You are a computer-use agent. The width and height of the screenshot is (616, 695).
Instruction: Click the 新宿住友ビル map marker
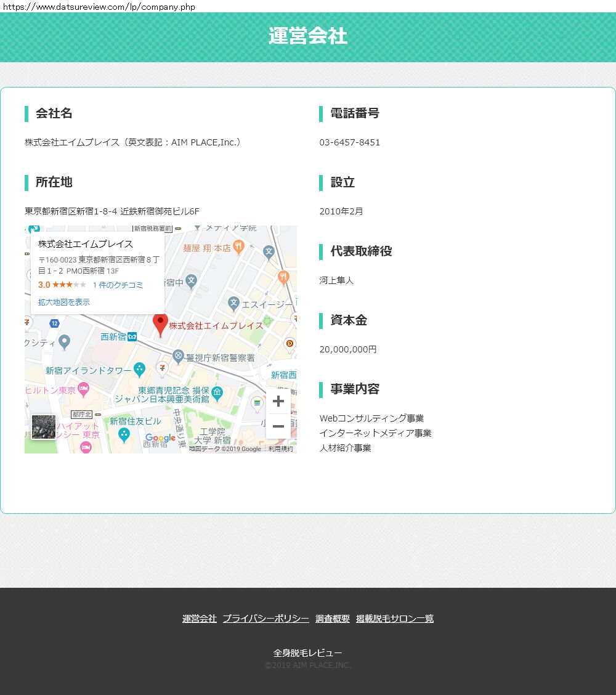pos(124,434)
